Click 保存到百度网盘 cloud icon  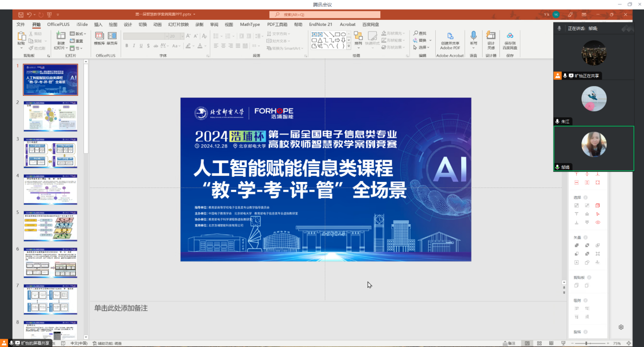510,36
